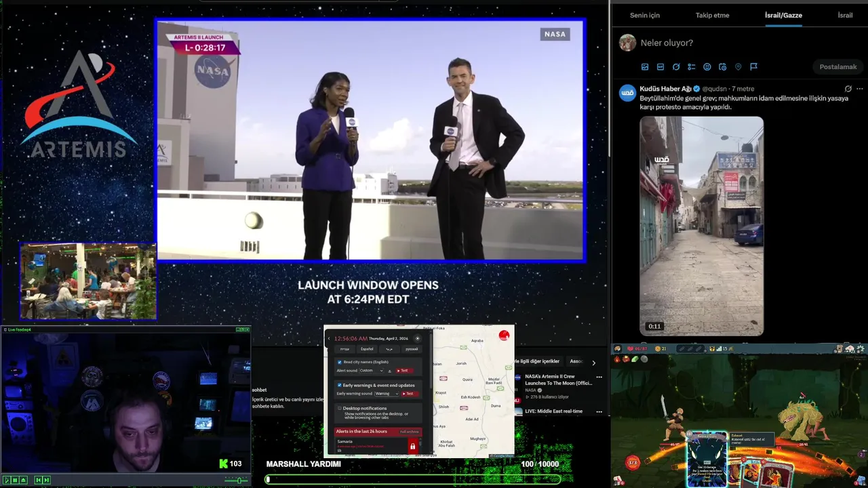The width and height of the screenshot is (868, 488).
Task: Pause the Live Feed player
Action: [15, 480]
